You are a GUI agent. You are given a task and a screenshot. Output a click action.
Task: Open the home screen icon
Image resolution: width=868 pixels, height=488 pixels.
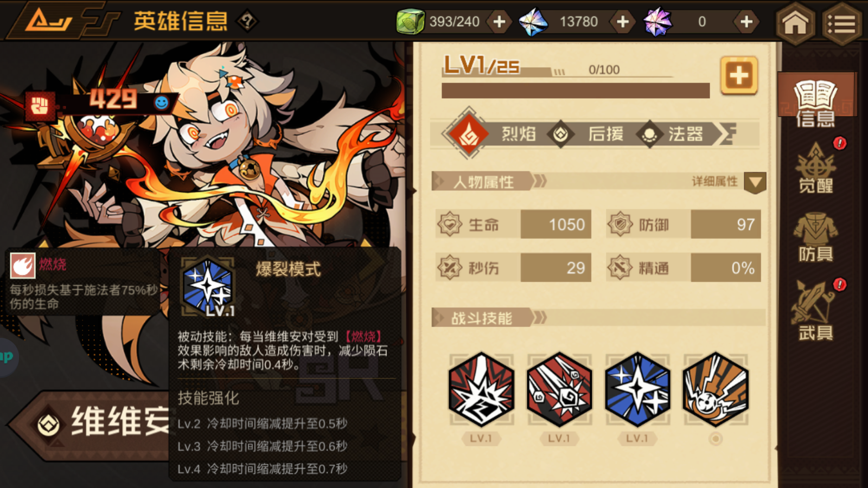click(795, 22)
